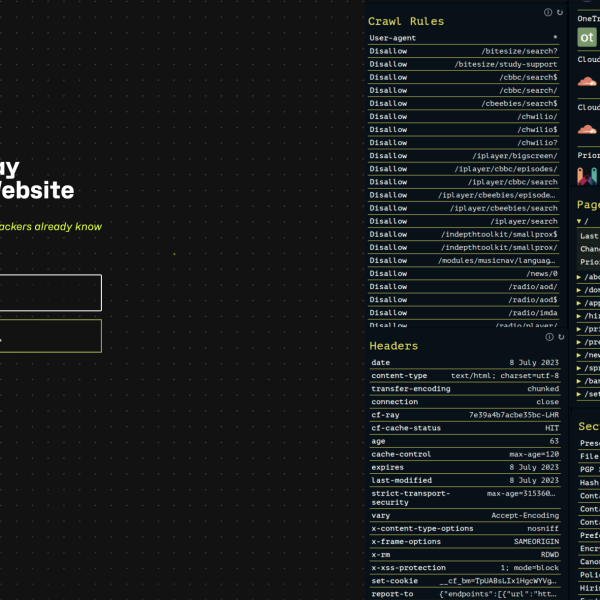Select the '/indepthtoolkit/smallprox/' disallow row

tap(463, 247)
